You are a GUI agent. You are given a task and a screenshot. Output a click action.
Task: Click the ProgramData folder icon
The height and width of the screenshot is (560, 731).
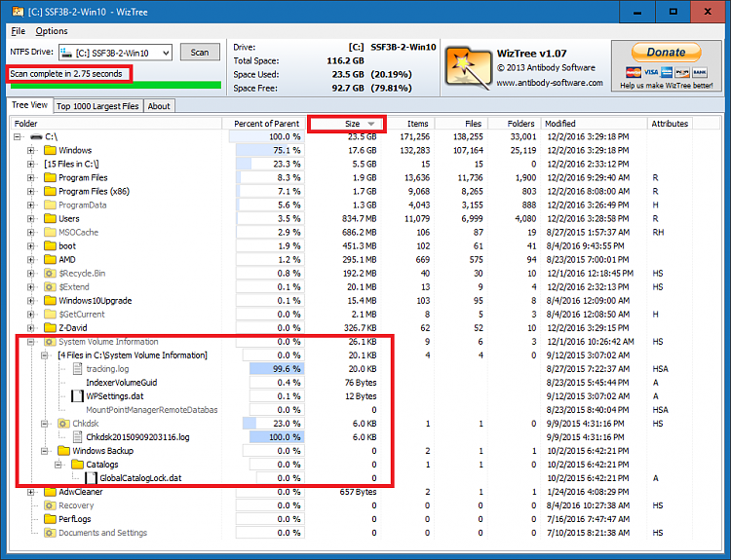tap(50, 205)
